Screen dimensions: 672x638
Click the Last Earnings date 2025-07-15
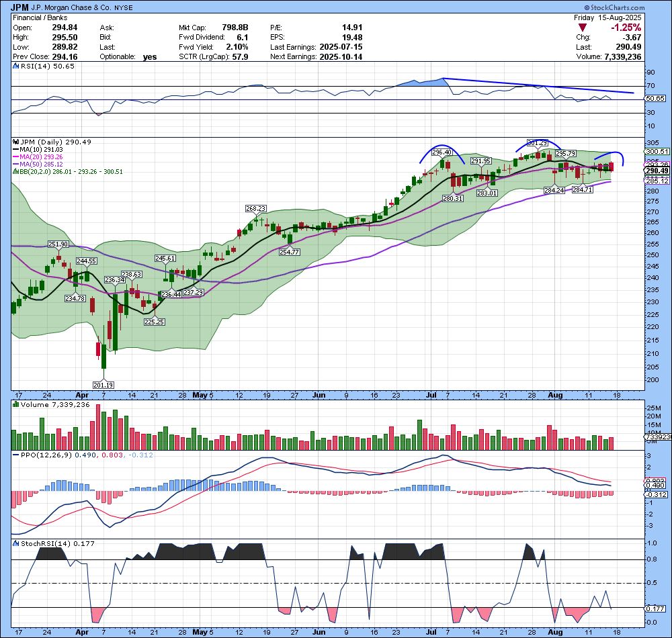click(341, 48)
